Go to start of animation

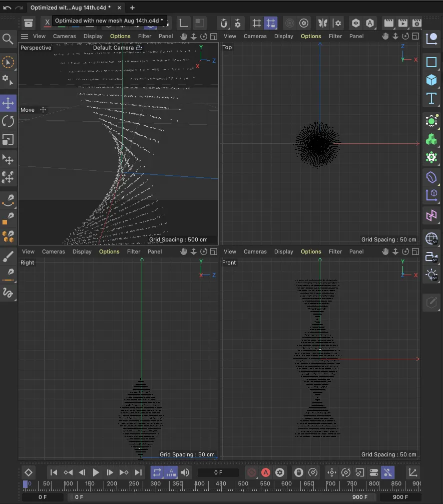[54, 472]
